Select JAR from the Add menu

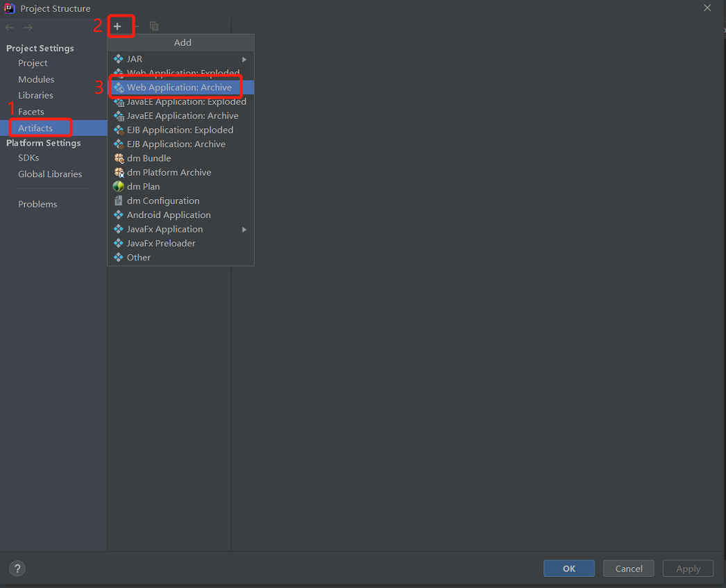tap(180, 59)
